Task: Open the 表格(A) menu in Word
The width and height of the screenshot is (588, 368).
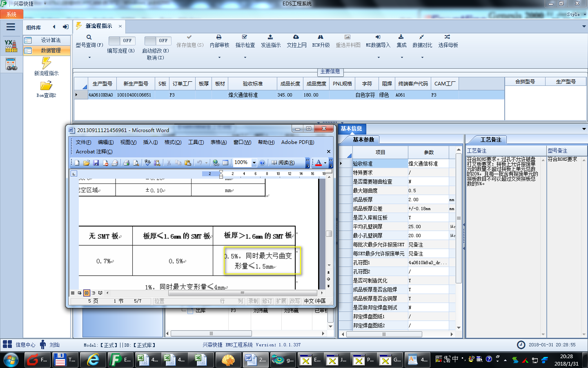Action: pyautogui.click(x=218, y=142)
